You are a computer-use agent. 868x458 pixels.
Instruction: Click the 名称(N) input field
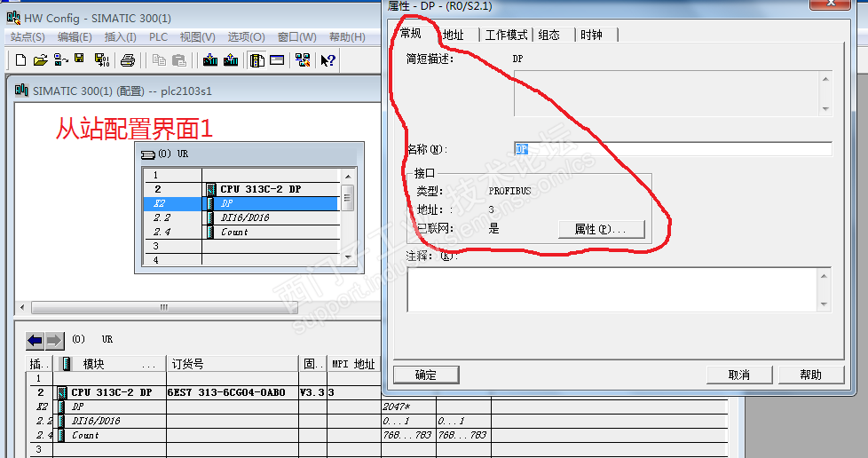[x=673, y=149]
